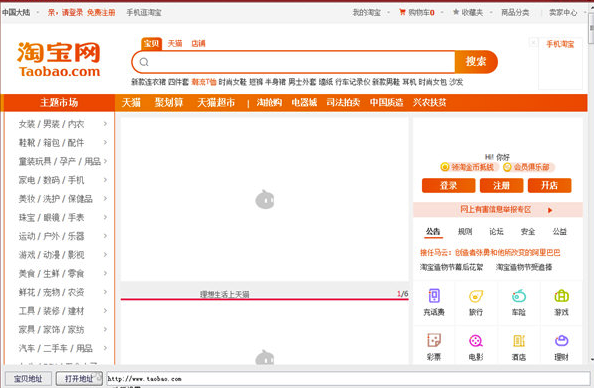This screenshot has height=388, width=594.
Task: Click the shopping cart icon
Action: [402, 13]
